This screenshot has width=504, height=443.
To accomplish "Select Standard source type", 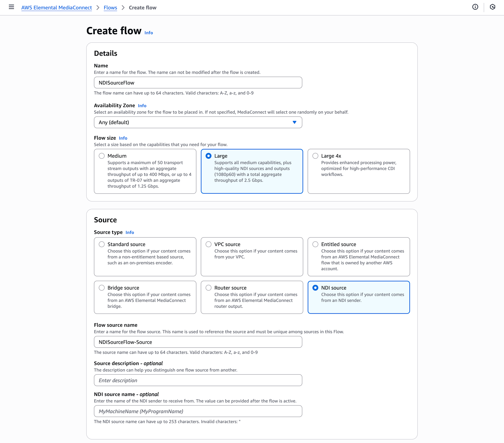I will pyautogui.click(x=102, y=244).
